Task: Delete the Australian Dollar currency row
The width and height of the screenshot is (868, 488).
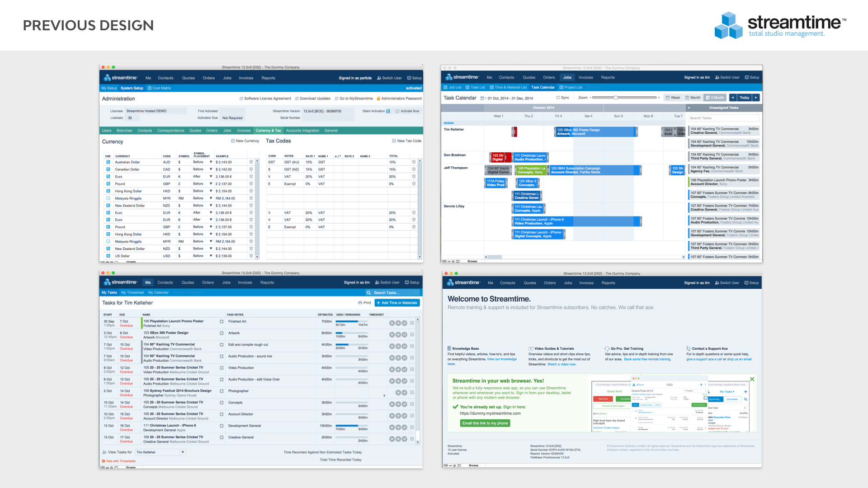Action: click(251, 162)
